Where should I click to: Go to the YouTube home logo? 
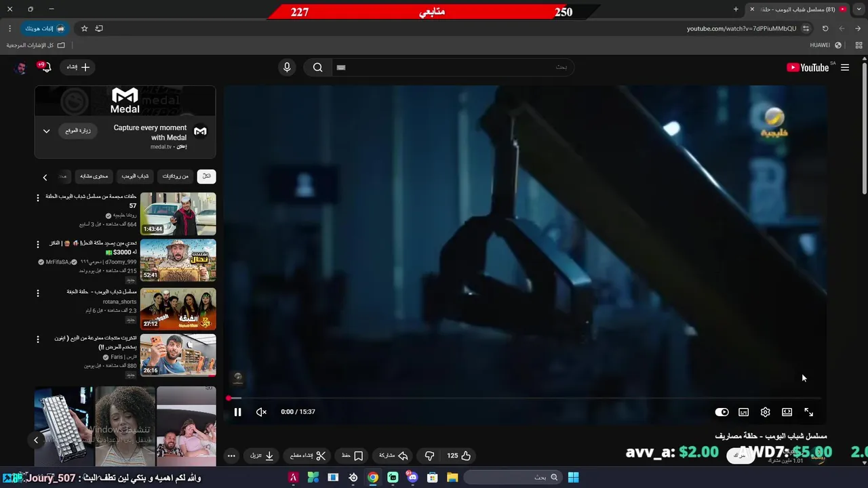point(808,67)
